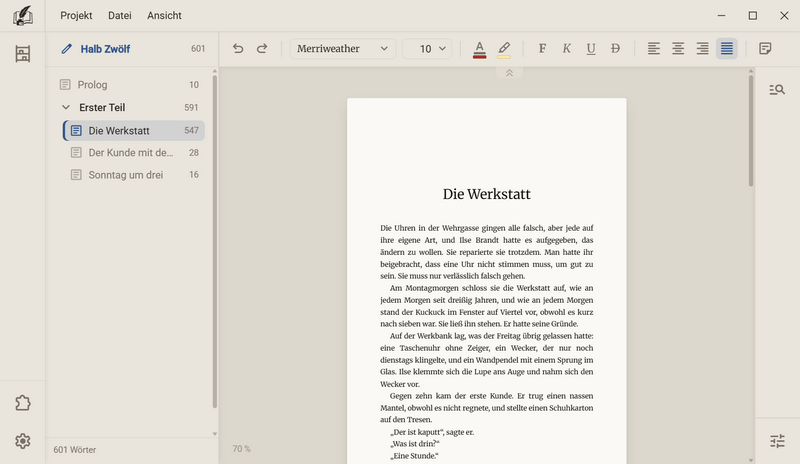Click the red text color swatch bar
Screen dimensions: 800x464
point(479,57)
